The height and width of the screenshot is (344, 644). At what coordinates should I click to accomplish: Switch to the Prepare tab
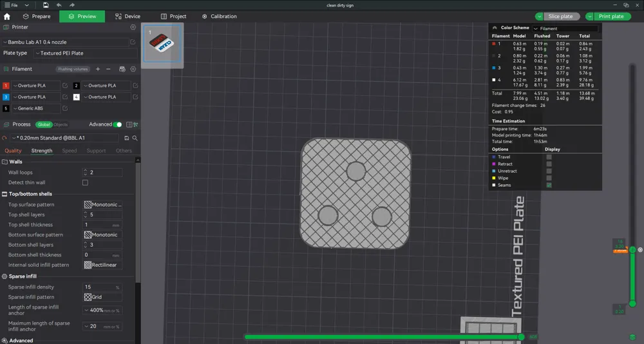pos(37,17)
